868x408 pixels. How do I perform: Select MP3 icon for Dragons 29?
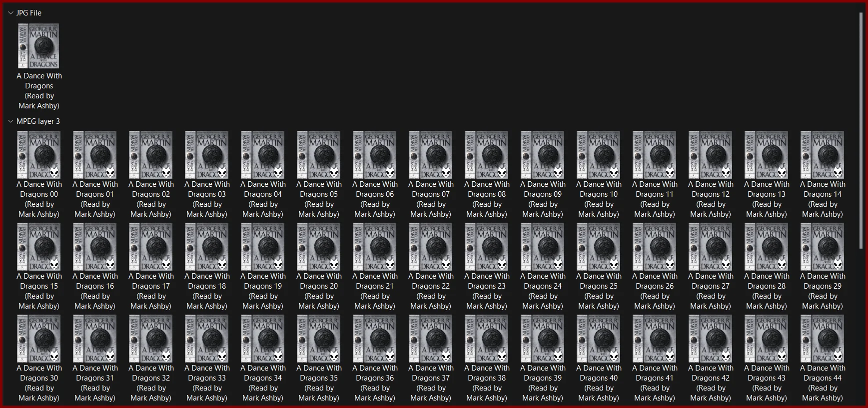tap(823, 247)
